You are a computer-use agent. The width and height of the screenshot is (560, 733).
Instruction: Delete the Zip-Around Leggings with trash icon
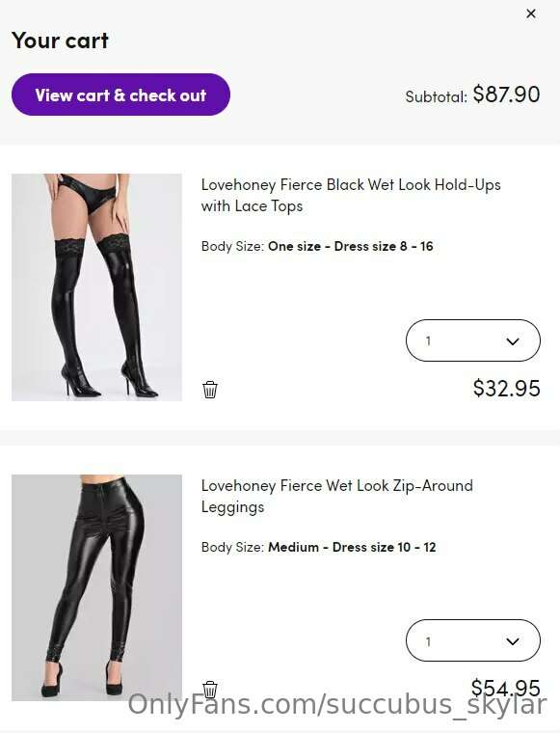click(x=210, y=689)
